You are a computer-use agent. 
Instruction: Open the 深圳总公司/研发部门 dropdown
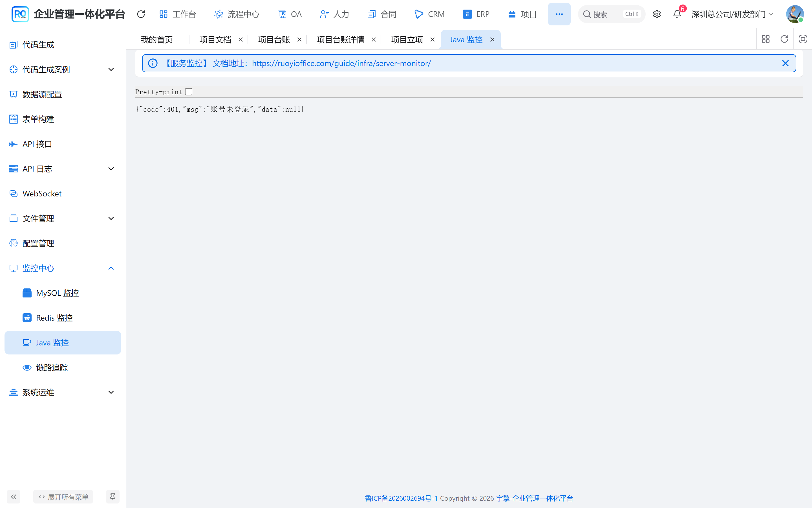[x=732, y=14]
